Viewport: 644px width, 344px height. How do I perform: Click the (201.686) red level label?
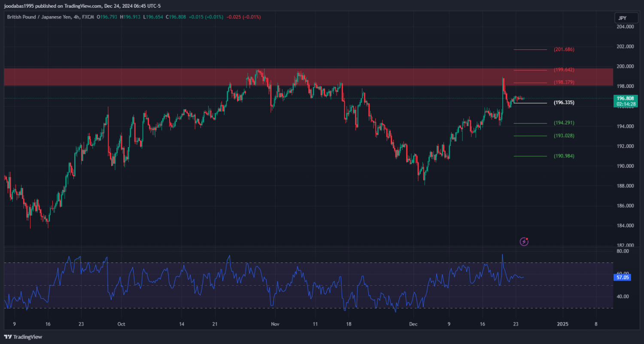(563, 49)
